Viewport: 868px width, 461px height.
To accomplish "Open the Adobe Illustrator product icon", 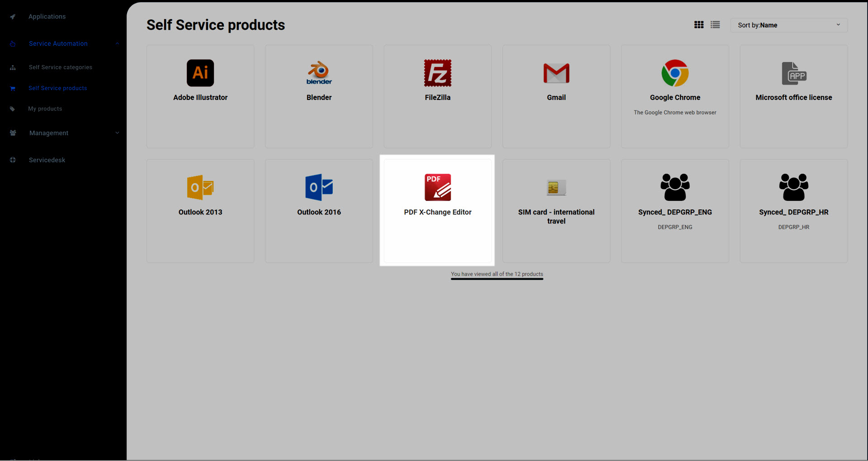I will (200, 73).
